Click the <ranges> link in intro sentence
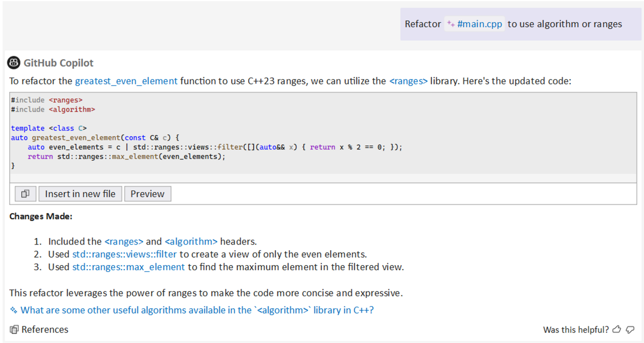Viewport: 644px width, 343px height. 408,81
